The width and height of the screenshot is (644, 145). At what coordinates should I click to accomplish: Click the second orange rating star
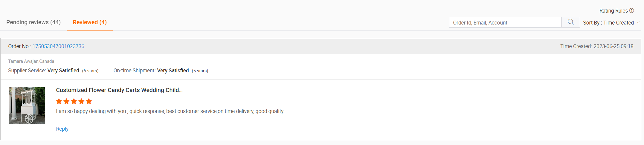pyautogui.click(x=66, y=101)
